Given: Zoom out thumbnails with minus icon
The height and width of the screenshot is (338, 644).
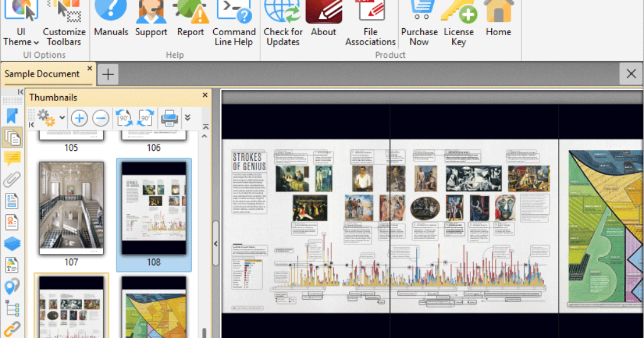Looking at the screenshot, I should (x=101, y=118).
